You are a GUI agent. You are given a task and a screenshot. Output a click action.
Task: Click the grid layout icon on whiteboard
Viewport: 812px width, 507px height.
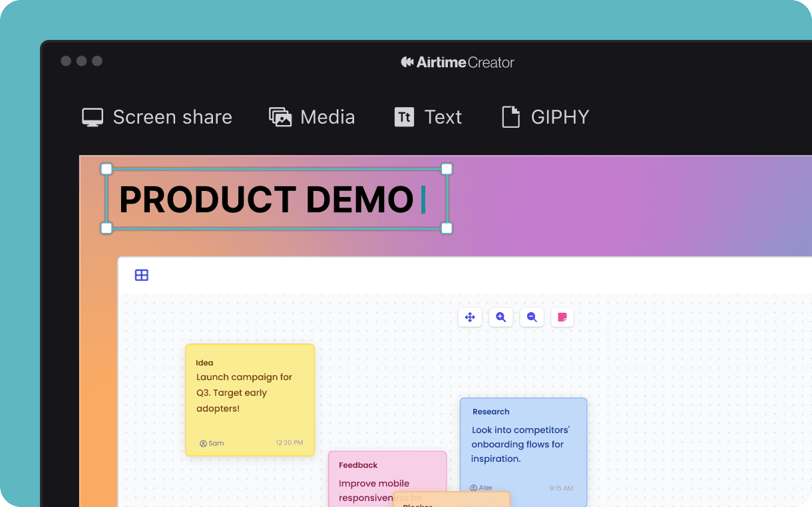point(142,275)
